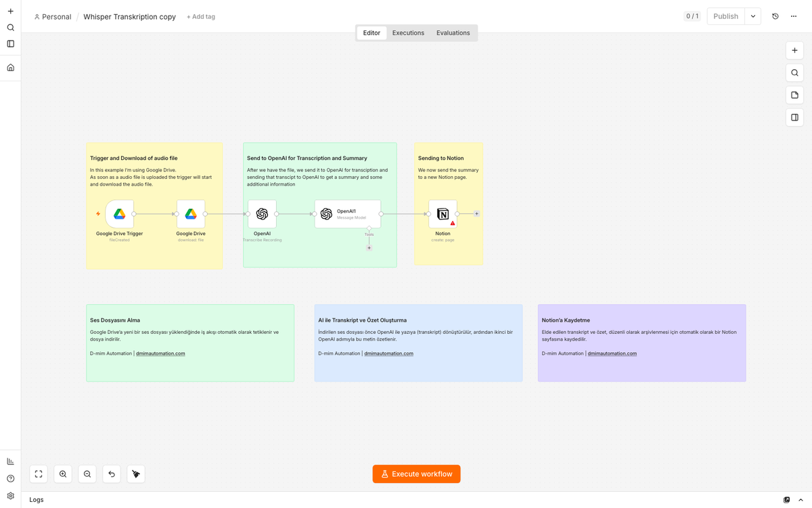Open dmimautomation.com link in blue note
The width and height of the screenshot is (812, 508).
tap(388, 354)
